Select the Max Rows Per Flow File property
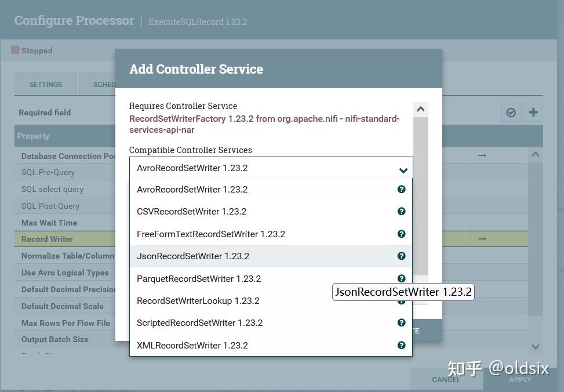Screen dimensions: 564x392 (66, 323)
